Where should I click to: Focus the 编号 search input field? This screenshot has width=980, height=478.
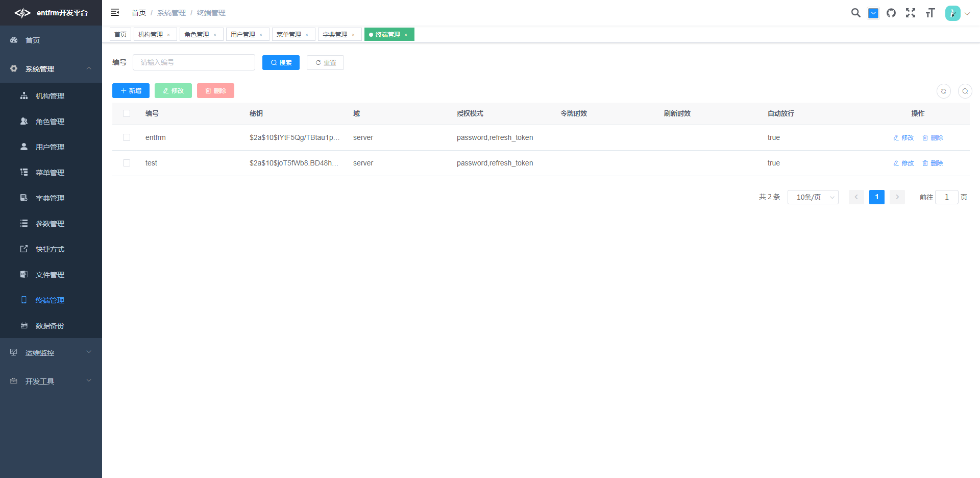coord(194,62)
